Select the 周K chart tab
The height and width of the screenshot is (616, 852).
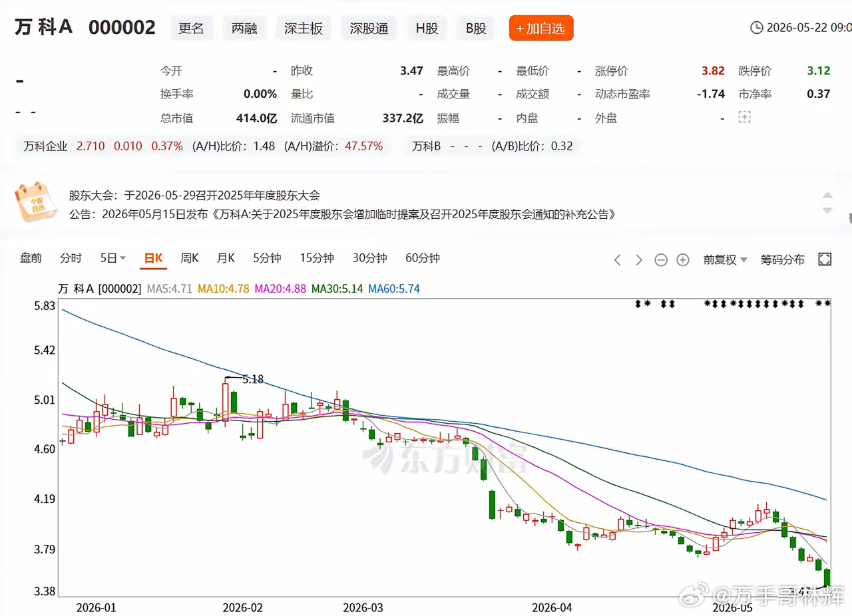[190, 258]
